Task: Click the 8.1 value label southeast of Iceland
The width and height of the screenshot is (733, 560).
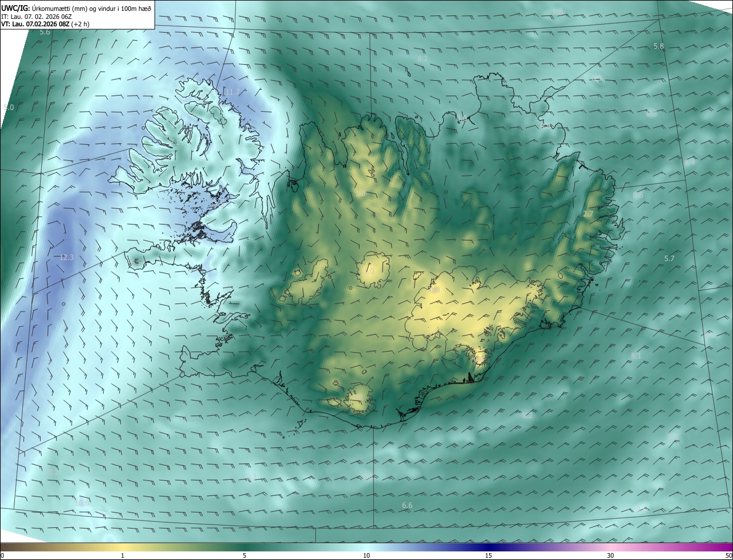Action: pyautogui.click(x=636, y=356)
